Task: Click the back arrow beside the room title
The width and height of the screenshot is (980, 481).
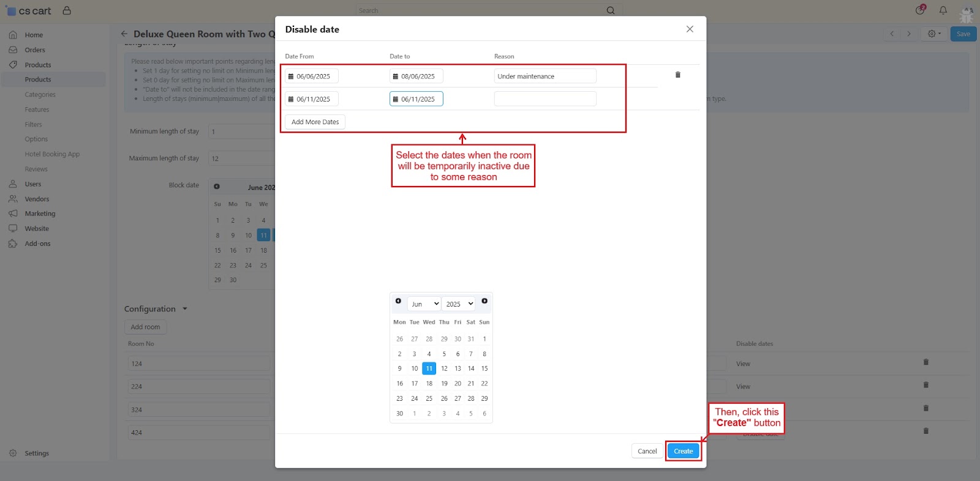Action: [124, 34]
